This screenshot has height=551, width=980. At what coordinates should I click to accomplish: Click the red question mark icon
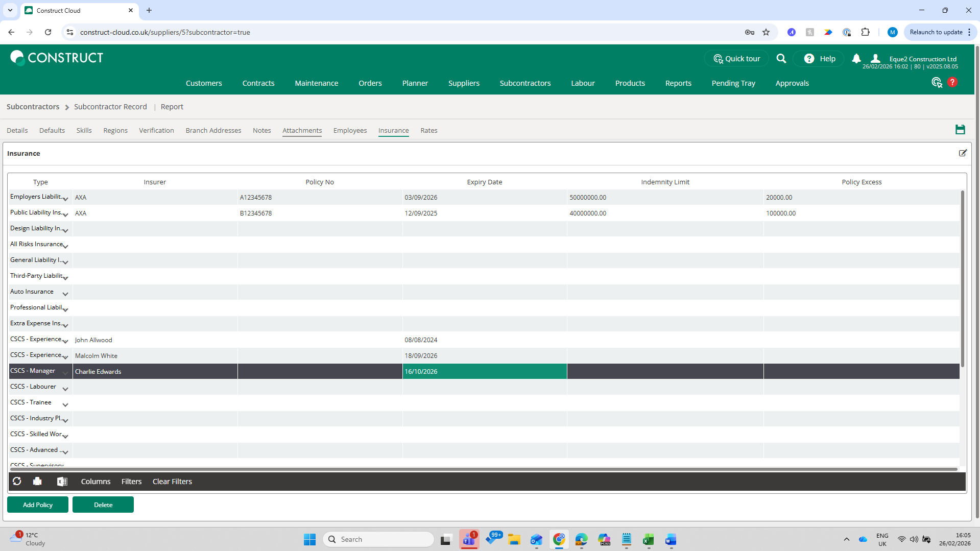pyautogui.click(x=952, y=82)
